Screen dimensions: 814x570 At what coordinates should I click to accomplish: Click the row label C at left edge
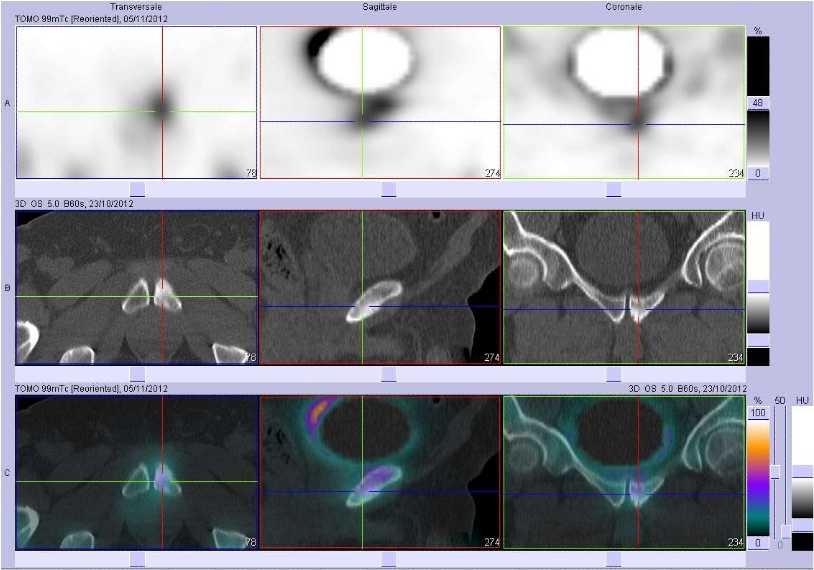pyautogui.click(x=7, y=473)
